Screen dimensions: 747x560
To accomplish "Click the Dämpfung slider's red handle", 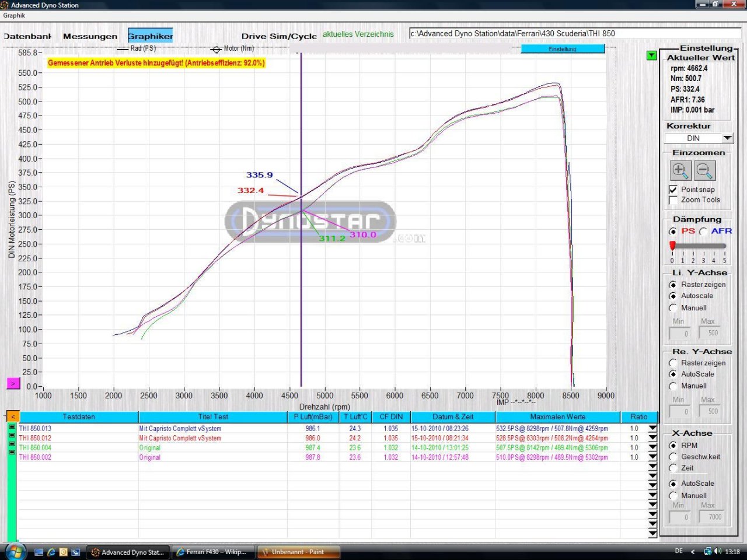I will point(672,246).
